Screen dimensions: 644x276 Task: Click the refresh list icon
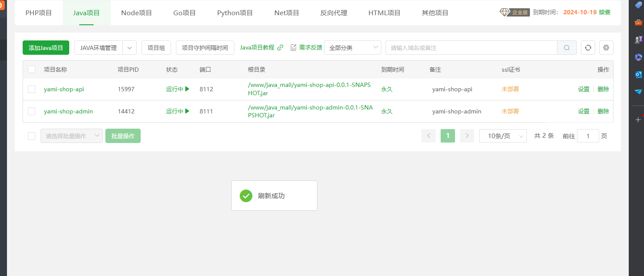click(x=588, y=47)
